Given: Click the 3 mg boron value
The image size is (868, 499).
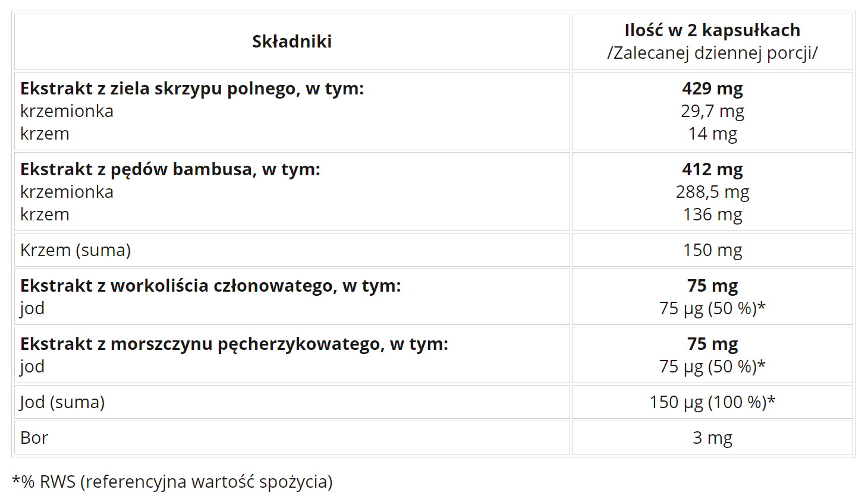Looking at the screenshot, I should pos(712,438).
